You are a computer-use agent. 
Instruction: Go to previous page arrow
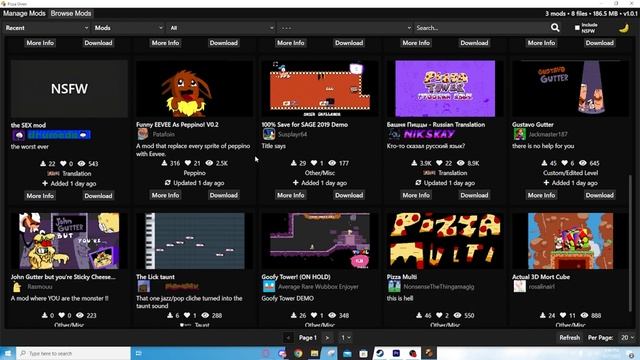point(288,338)
